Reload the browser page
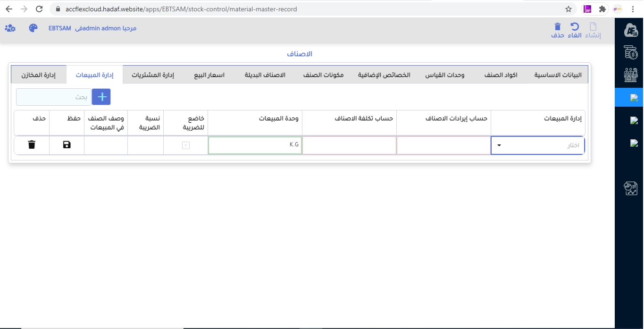644x329 pixels. [x=39, y=9]
